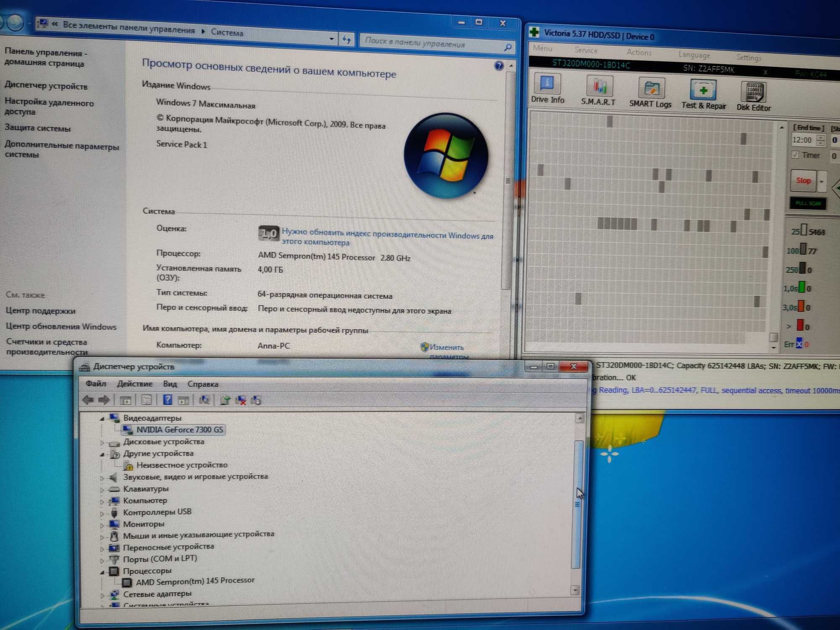
Task: Open Настройка удаленного доступа link
Action: coord(49,107)
